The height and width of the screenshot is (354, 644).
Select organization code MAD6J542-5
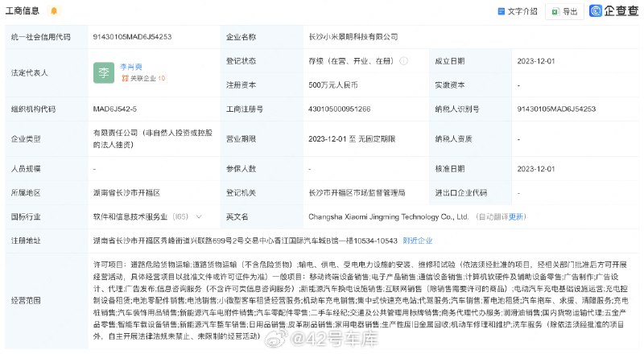(x=114, y=109)
